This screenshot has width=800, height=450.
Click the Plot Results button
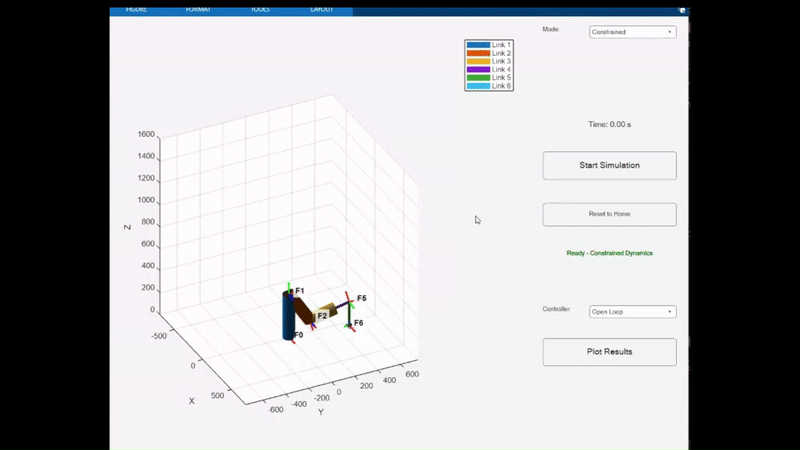click(609, 352)
